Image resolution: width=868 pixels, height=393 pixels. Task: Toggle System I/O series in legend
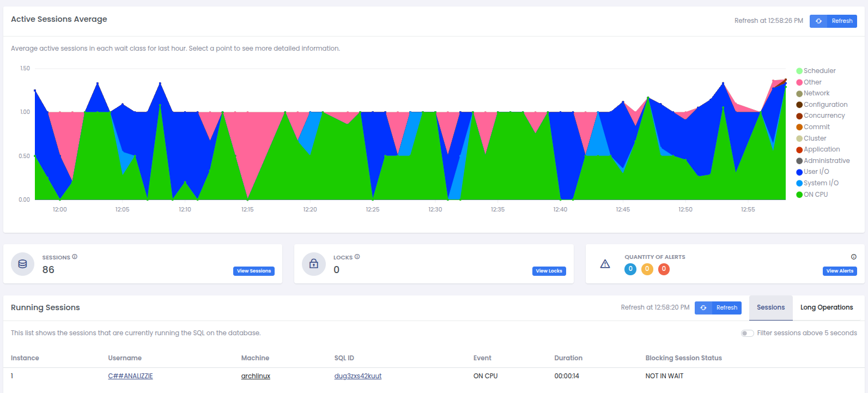click(817, 183)
